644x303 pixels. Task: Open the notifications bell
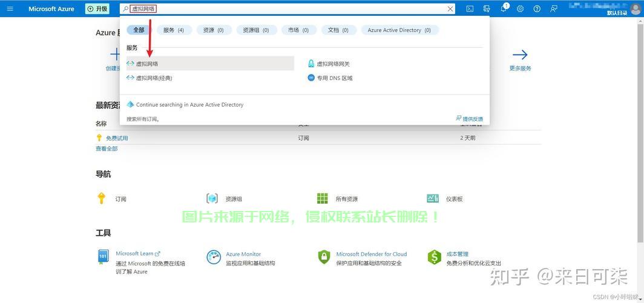(x=504, y=8)
